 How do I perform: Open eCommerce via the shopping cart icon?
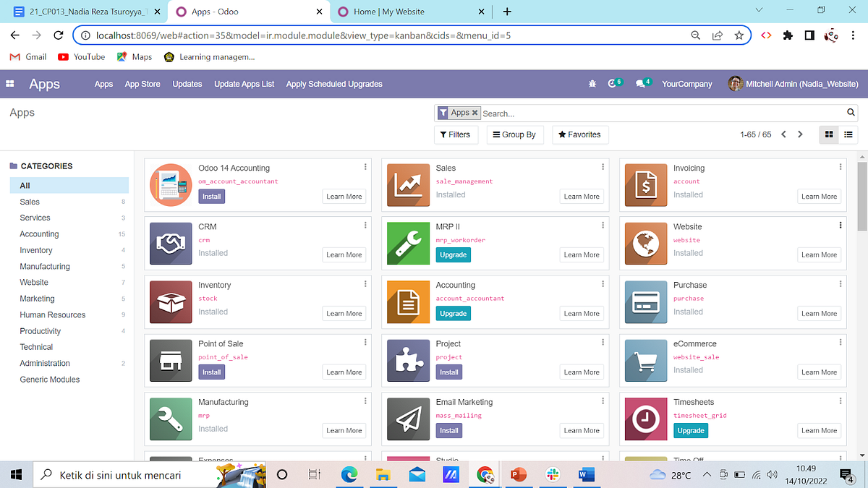pyautogui.click(x=645, y=360)
